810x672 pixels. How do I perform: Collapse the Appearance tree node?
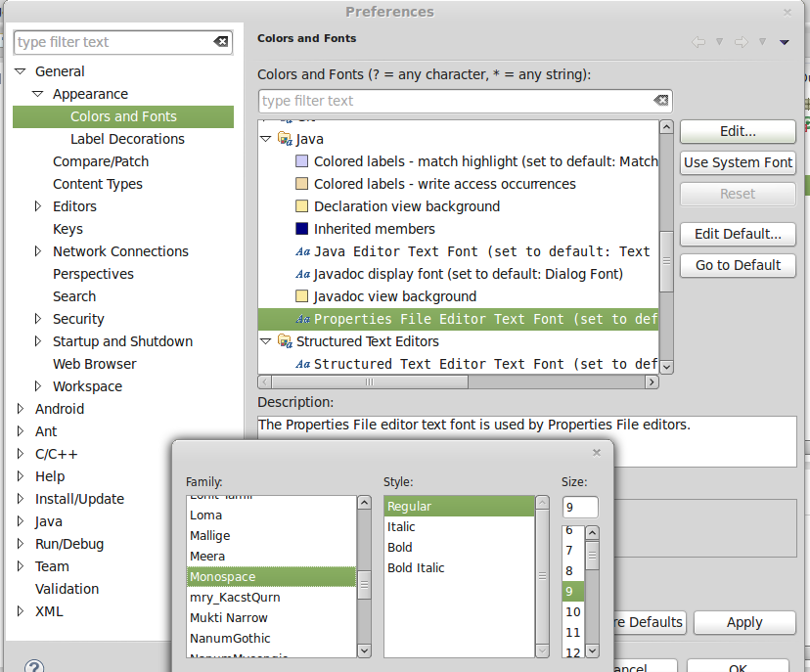38,94
